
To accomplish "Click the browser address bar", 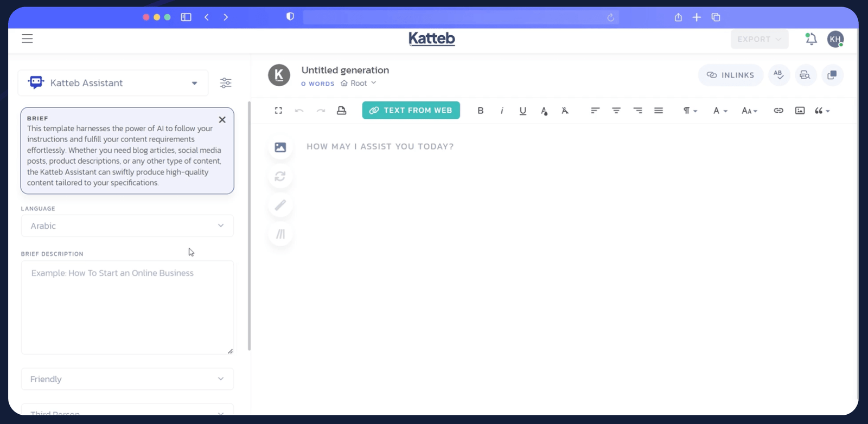I will click(x=461, y=17).
